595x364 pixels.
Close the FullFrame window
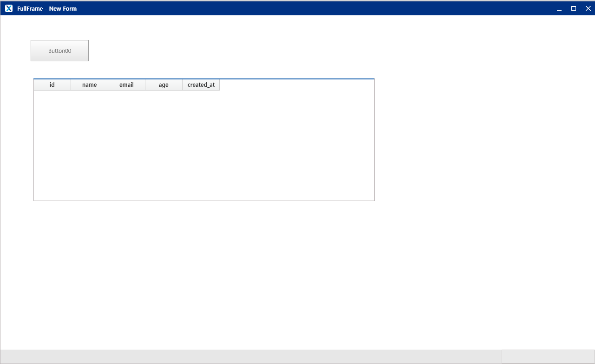tap(588, 8)
